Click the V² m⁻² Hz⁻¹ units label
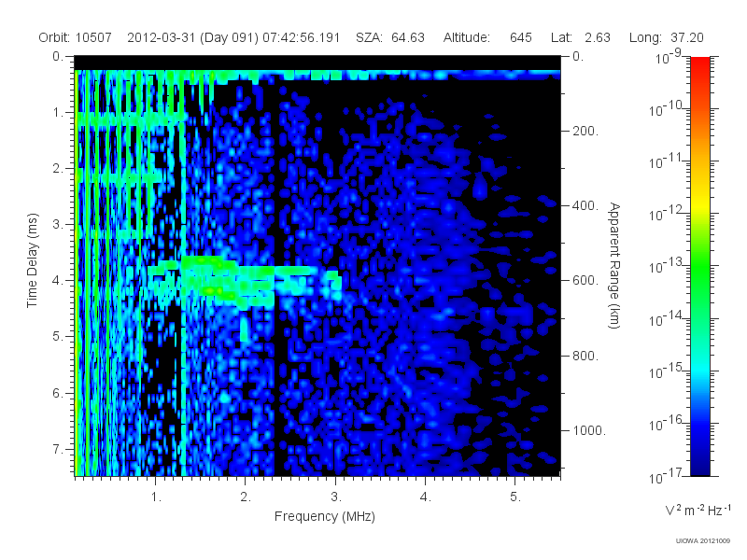Image resolution: width=747 pixels, height=560 pixels. coord(698,510)
